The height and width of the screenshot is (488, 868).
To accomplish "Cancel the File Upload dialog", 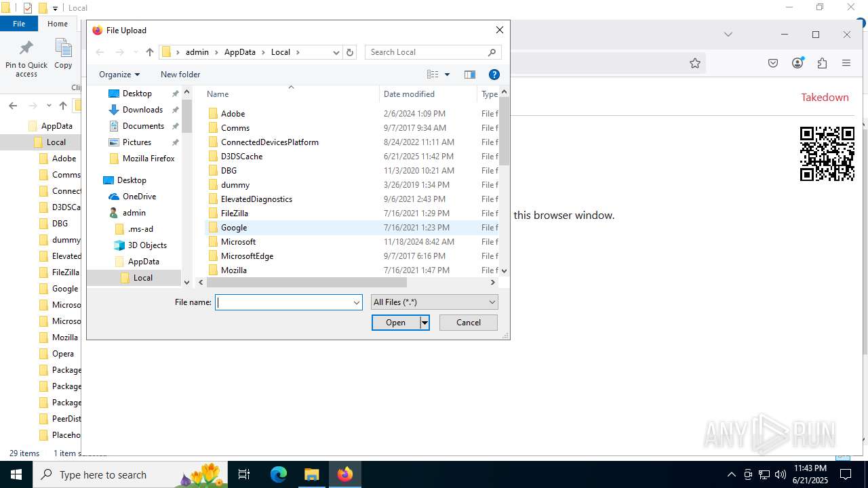I will tap(469, 323).
